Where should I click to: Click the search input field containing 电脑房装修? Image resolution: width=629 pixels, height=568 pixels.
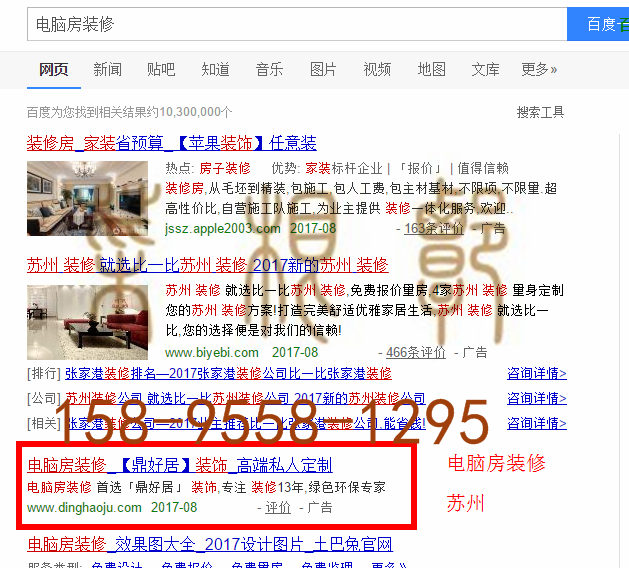(297, 24)
